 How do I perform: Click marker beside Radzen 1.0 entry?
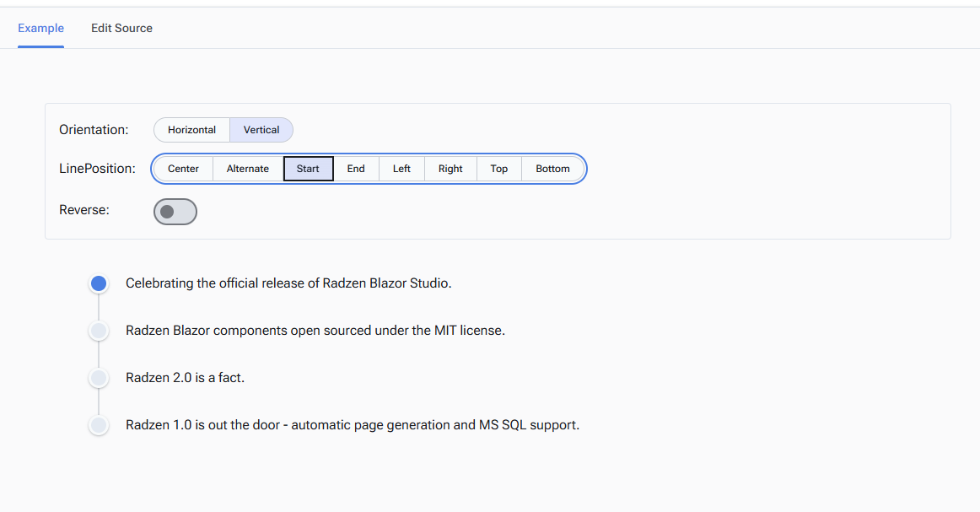(99, 425)
